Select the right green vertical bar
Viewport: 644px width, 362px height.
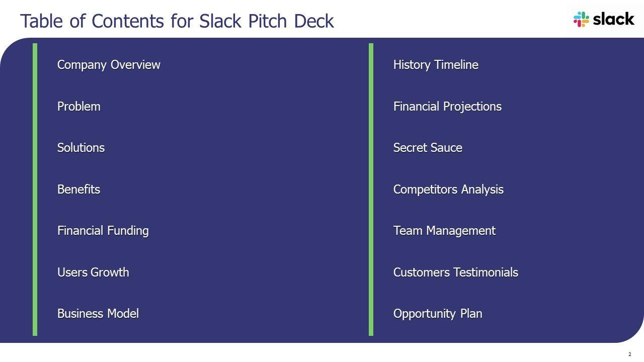[x=371, y=189]
